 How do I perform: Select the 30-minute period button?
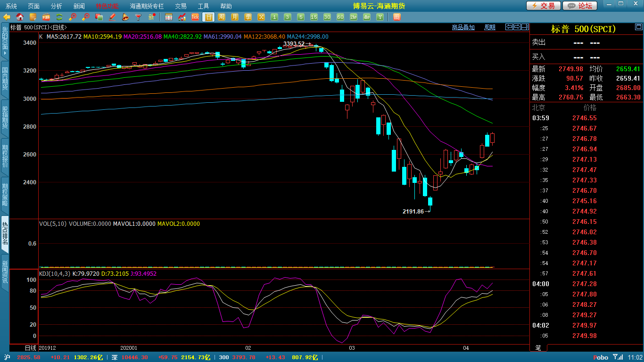327,17
